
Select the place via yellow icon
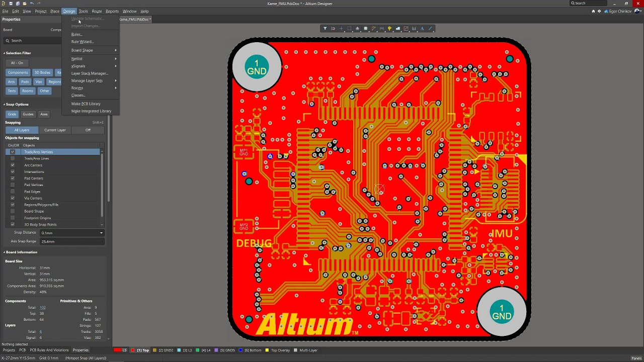[389, 29]
